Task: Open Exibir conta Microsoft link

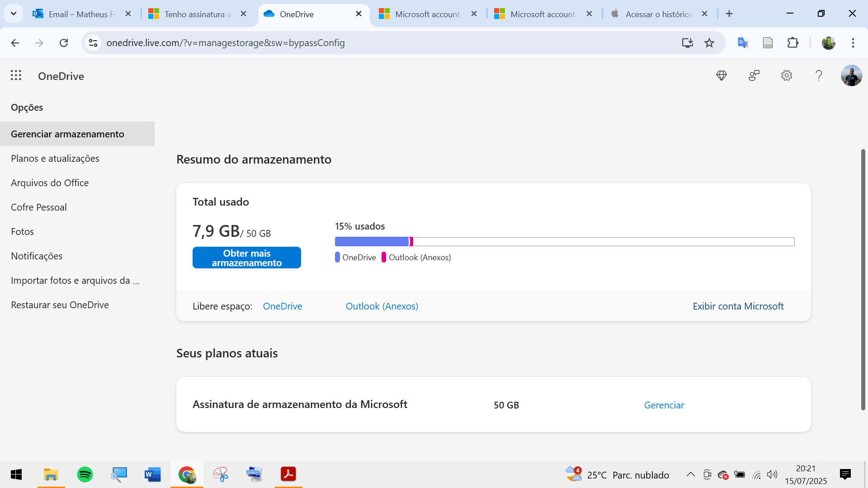Action: [x=738, y=306]
